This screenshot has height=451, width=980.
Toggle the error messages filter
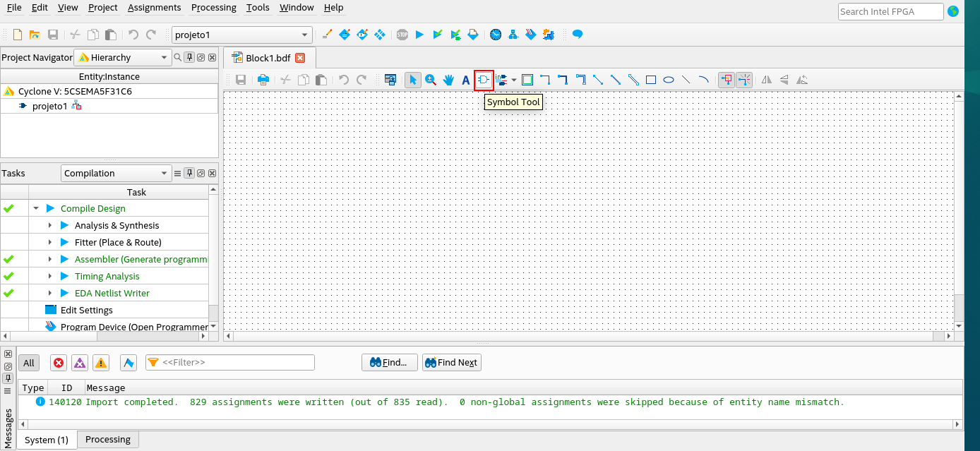pyautogui.click(x=59, y=363)
